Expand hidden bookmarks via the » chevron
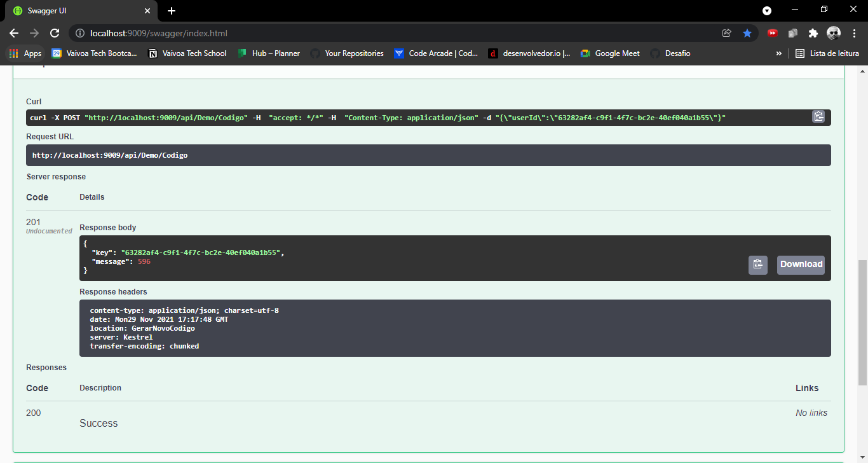Viewport: 868px width, 463px height. coord(779,53)
